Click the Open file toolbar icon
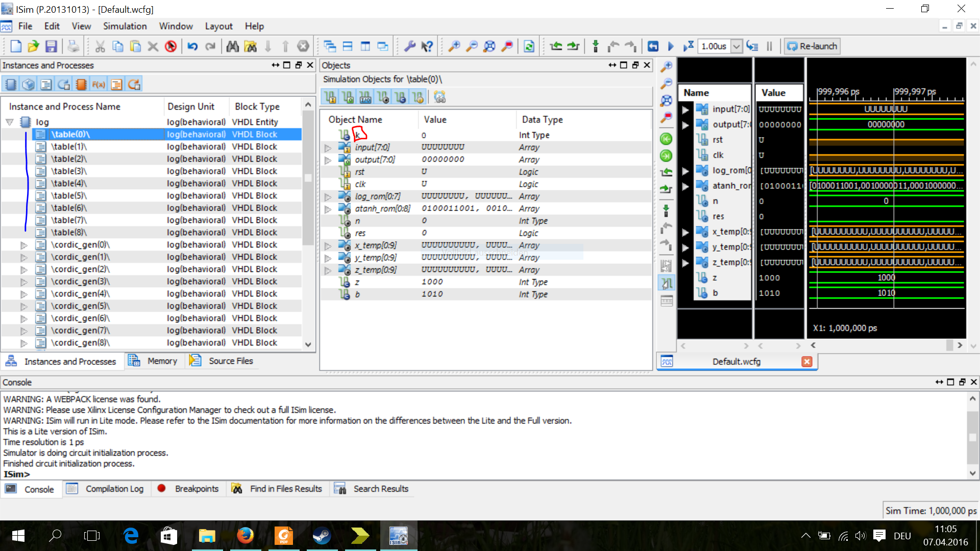980x551 pixels. pos(33,46)
